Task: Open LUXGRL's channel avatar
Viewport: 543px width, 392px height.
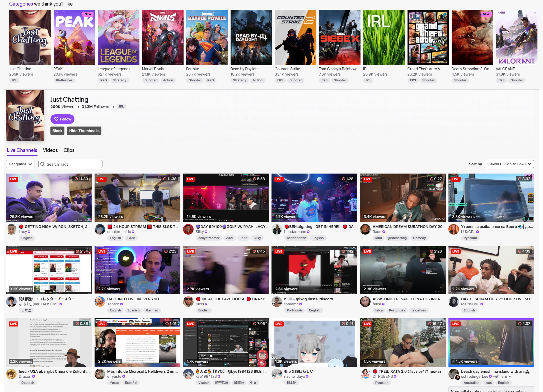Action: coord(454,229)
